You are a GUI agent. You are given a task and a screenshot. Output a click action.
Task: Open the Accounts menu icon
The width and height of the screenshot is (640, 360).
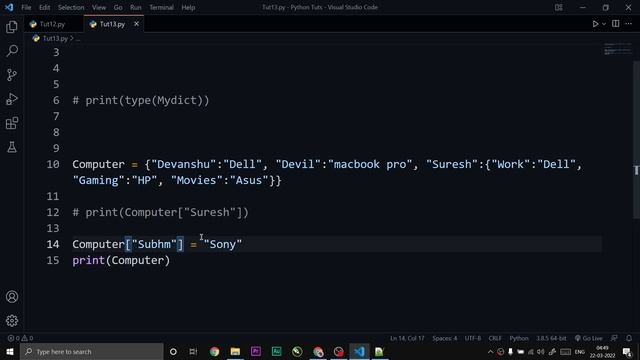(x=12, y=297)
